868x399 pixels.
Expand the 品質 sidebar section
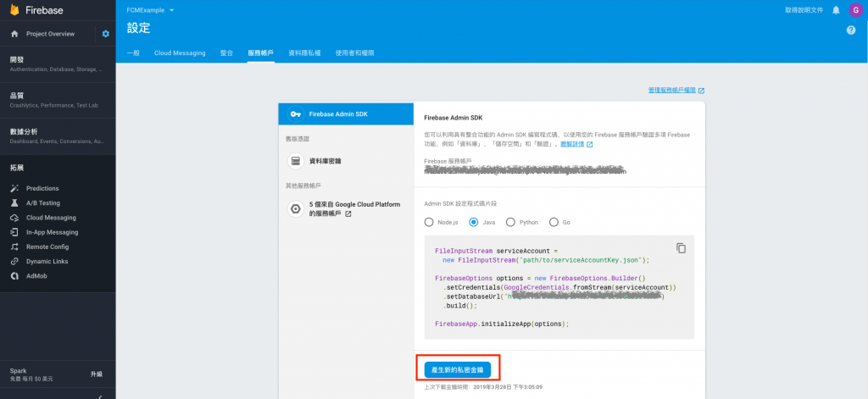58,100
